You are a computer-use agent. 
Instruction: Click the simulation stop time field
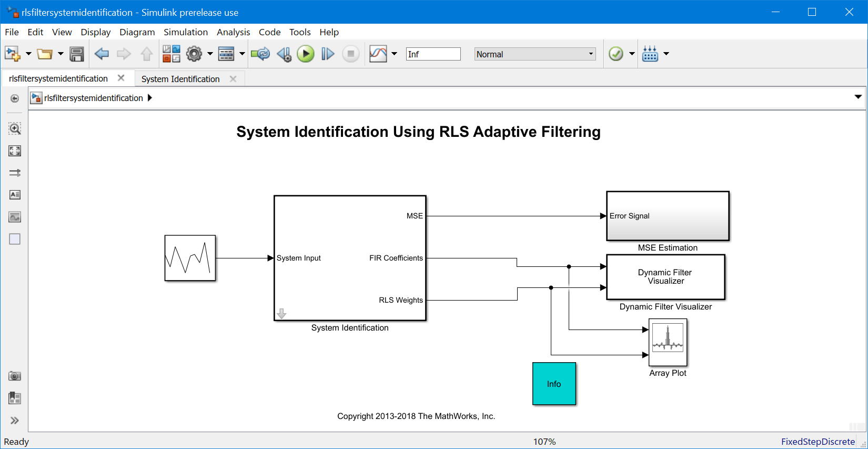pos(433,54)
